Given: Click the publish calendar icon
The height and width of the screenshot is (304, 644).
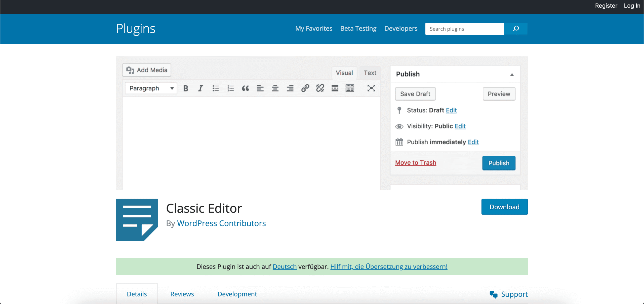Looking at the screenshot, I should (399, 142).
